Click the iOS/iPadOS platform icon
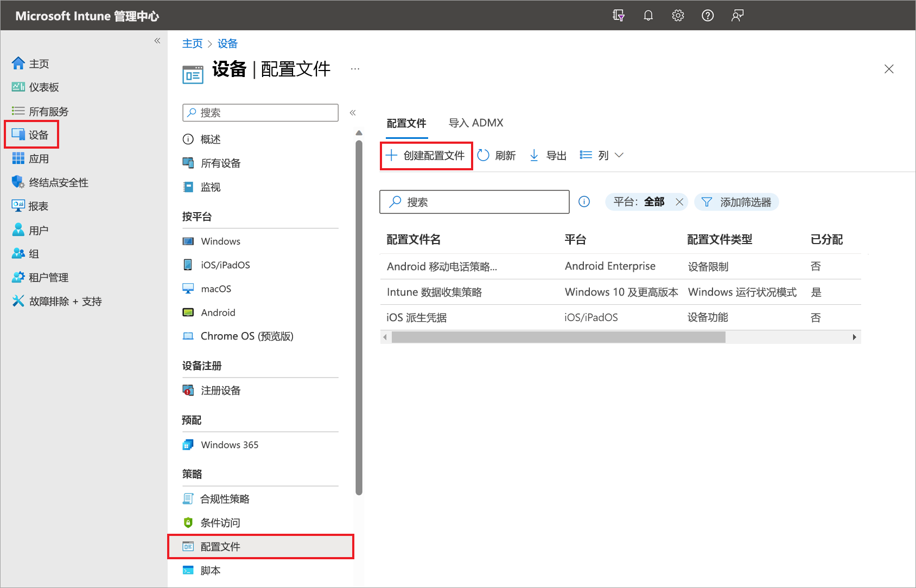 [x=188, y=265]
